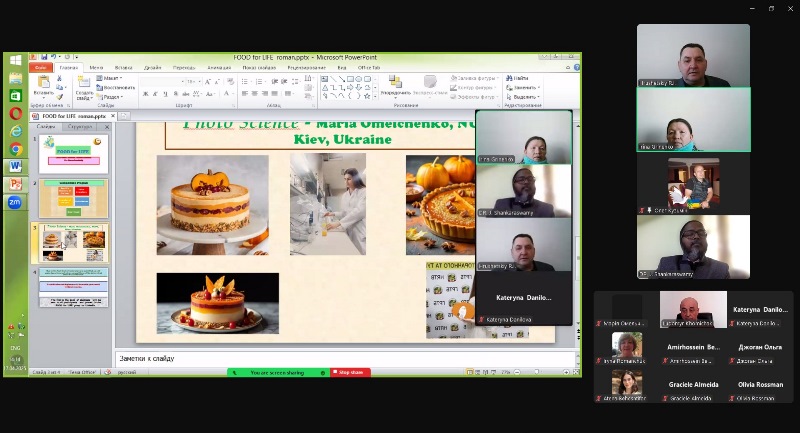The image size is (800, 433).
Task: Open Shape Fill (Заливка фигуры) dropdown
Action: pos(474,78)
